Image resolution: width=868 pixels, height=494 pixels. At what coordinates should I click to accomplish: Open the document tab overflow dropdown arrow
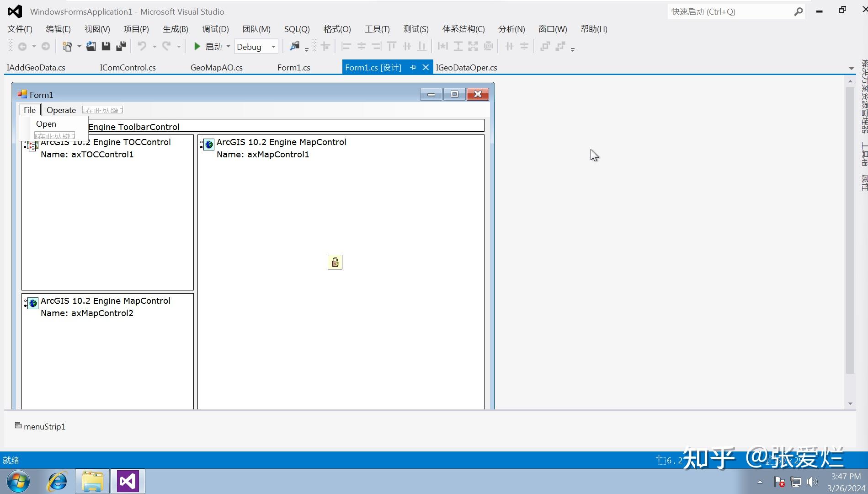tap(851, 68)
